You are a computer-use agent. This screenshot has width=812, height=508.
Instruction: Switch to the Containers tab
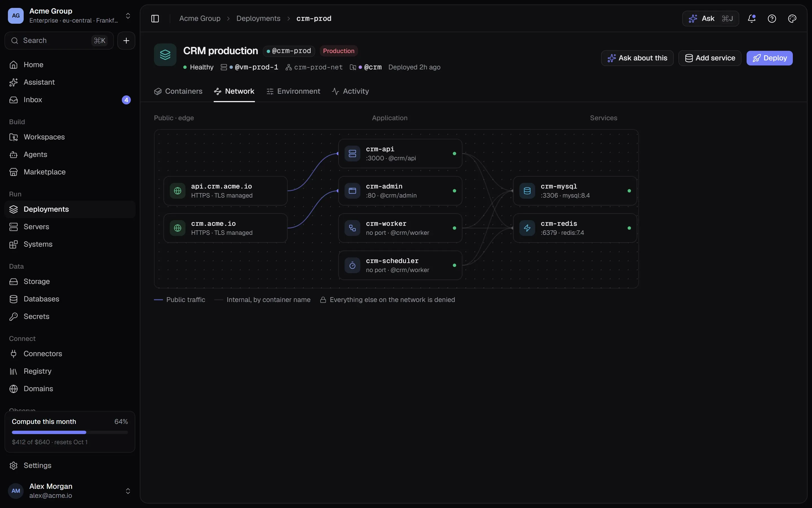pos(178,91)
